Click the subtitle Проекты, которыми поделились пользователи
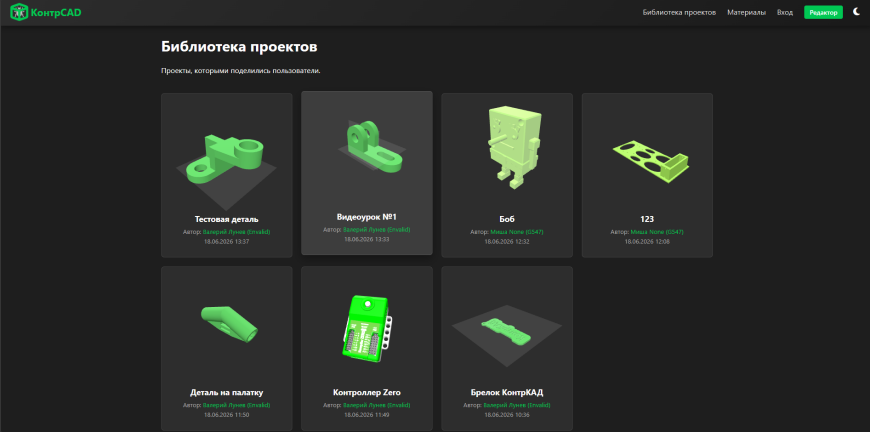The image size is (870, 432). (x=241, y=71)
